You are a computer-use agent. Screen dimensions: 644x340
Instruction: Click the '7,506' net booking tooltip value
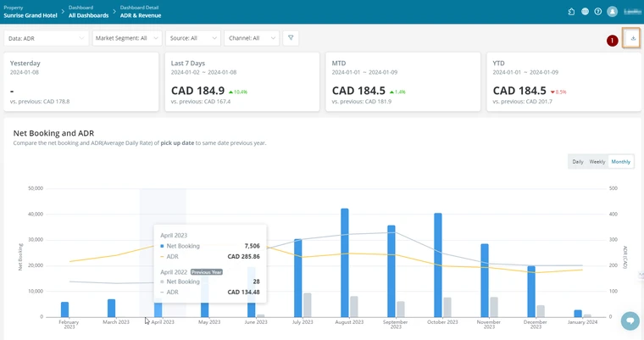tap(253, 246)
